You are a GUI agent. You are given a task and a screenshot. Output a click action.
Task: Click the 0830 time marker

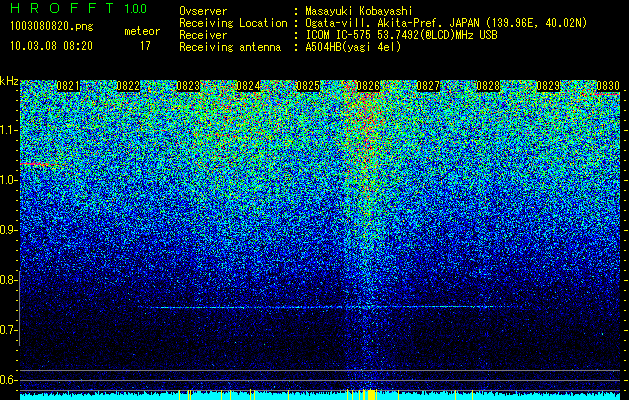pos(608,86)
